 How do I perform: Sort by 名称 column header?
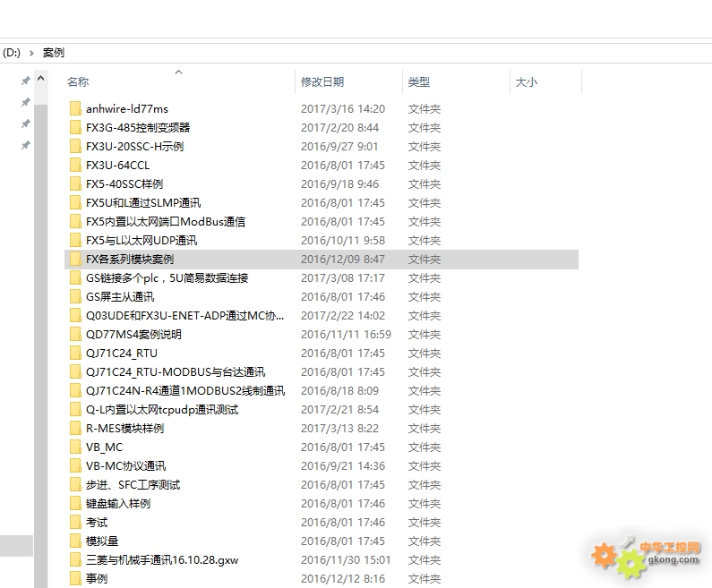pos(78,82)
